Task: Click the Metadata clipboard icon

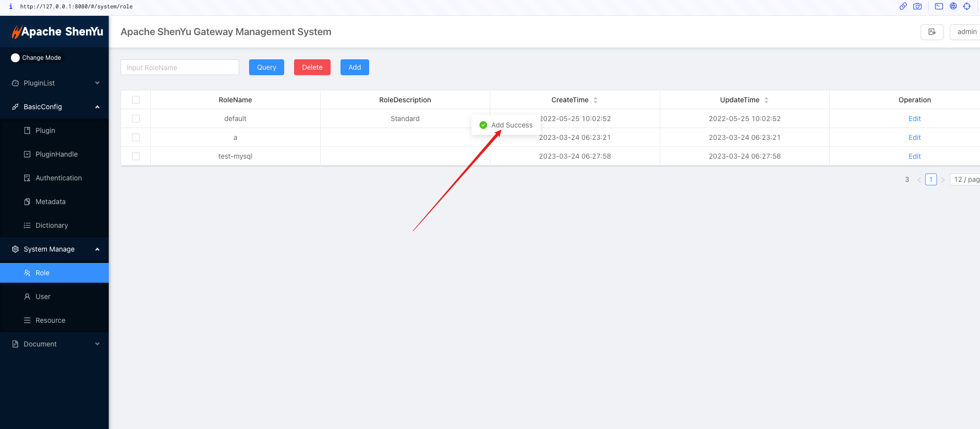Action: 27,202
